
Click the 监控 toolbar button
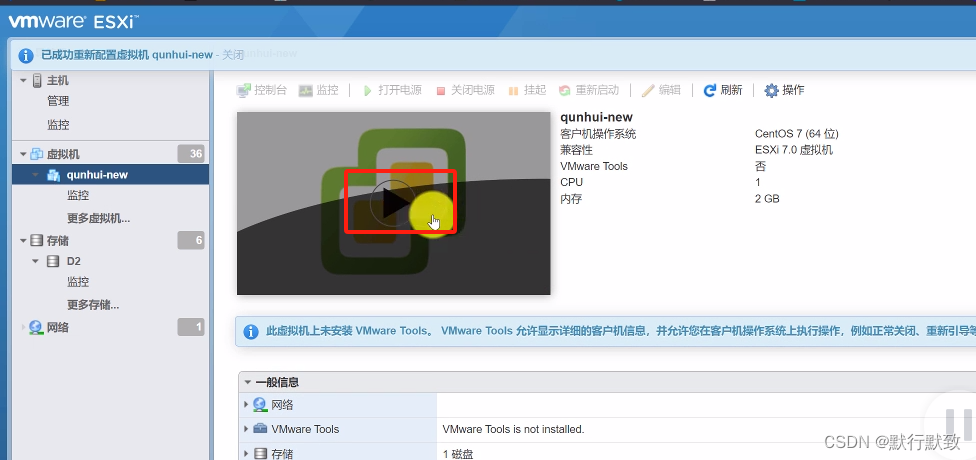coord(319,90)
